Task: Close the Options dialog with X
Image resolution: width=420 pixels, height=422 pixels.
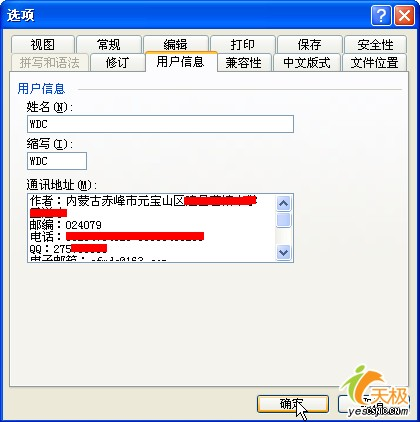Action: [x=404, y=15]
